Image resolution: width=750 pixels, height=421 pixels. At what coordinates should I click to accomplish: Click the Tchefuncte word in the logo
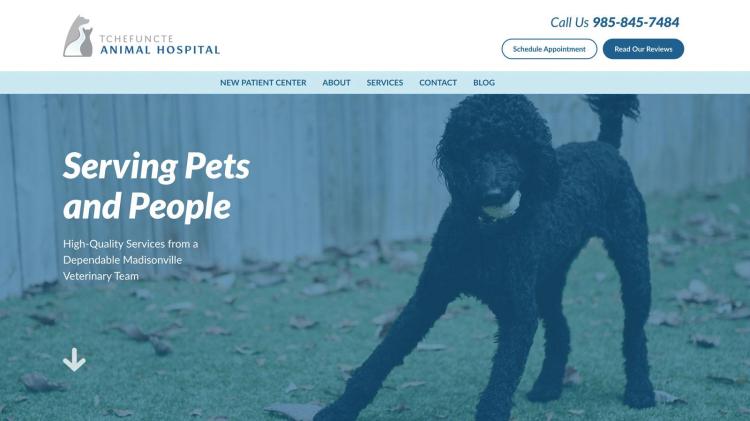pyautogui.click(x=136, y=38)
